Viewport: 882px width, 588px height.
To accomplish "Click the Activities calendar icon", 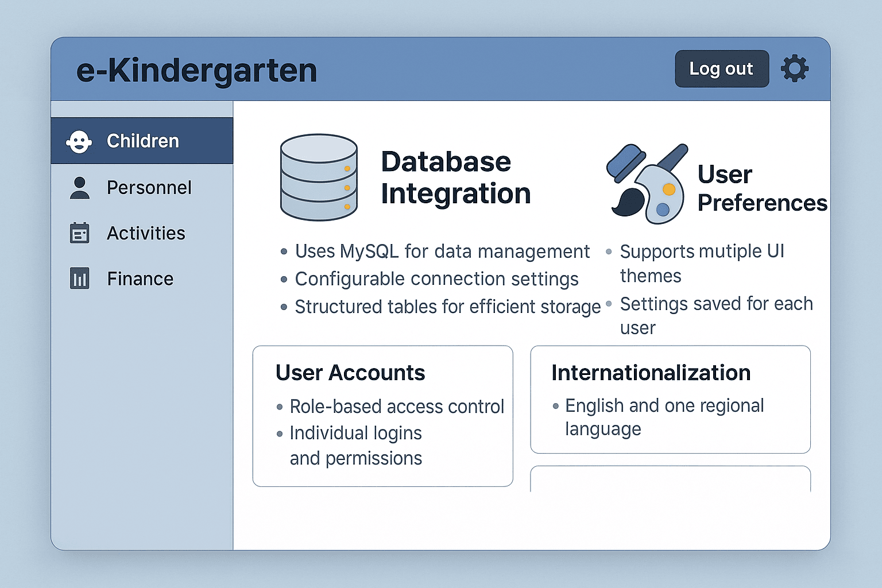I will click(79, 233).
